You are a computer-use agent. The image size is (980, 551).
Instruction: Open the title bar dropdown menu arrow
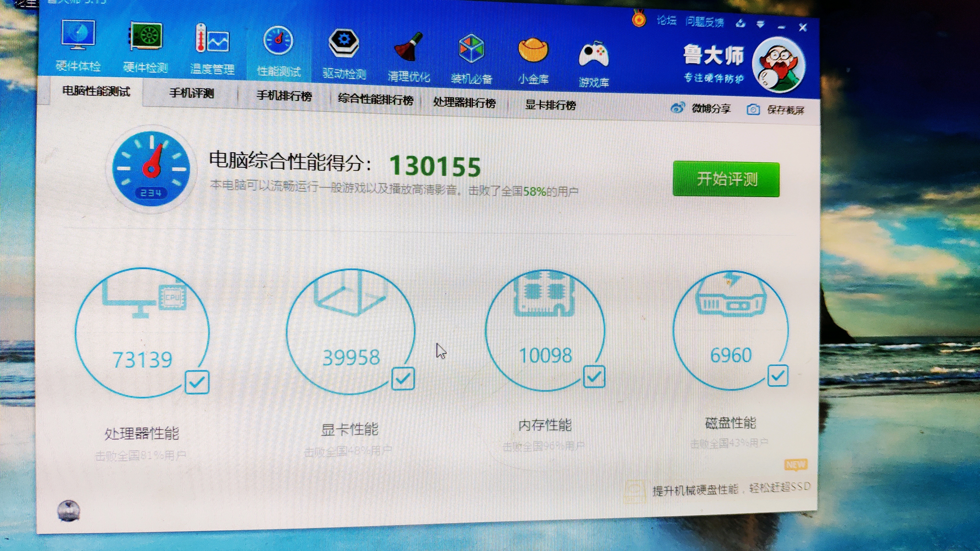point(761,24)
